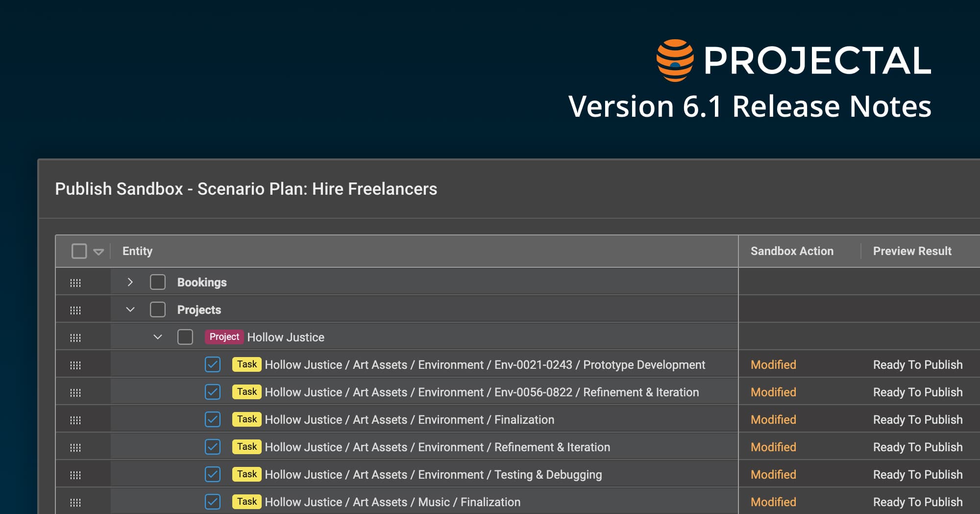Click Publish Sandbox dialog title

(x=246, y=189)
